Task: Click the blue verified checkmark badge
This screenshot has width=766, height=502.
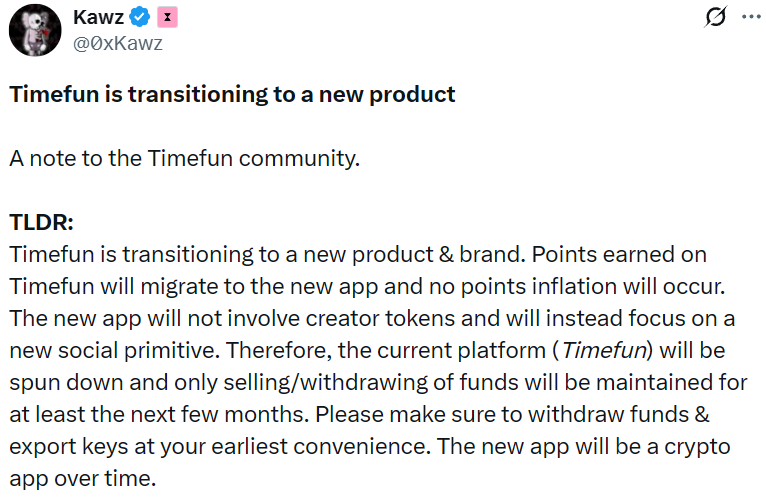Action: (141, 18)
